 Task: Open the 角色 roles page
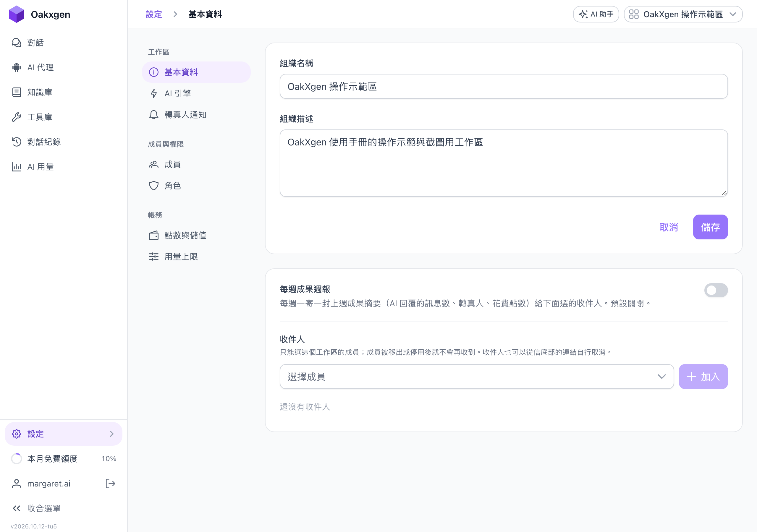196,186
